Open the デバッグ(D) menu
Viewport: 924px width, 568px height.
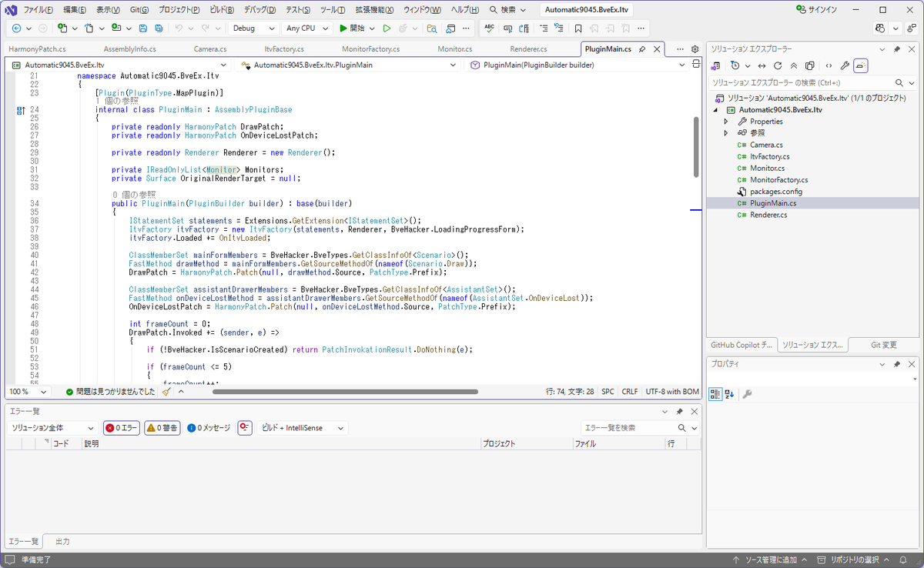[259, 10]
